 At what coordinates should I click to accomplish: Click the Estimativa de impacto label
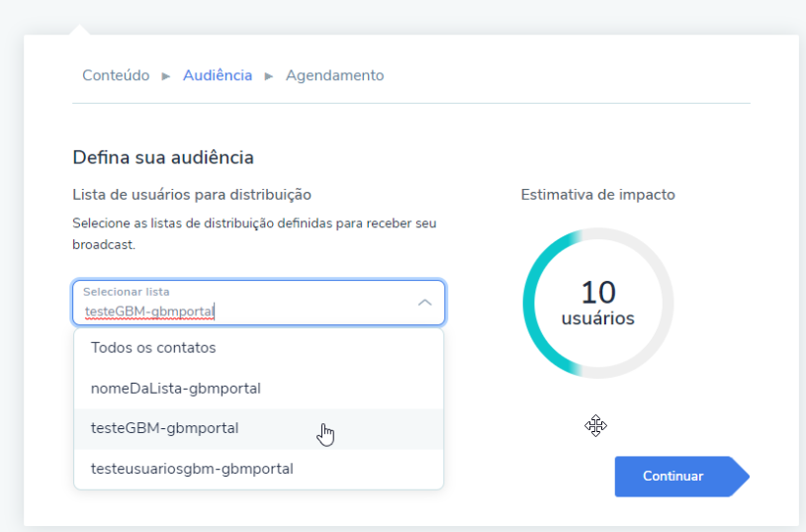[597, 195]
